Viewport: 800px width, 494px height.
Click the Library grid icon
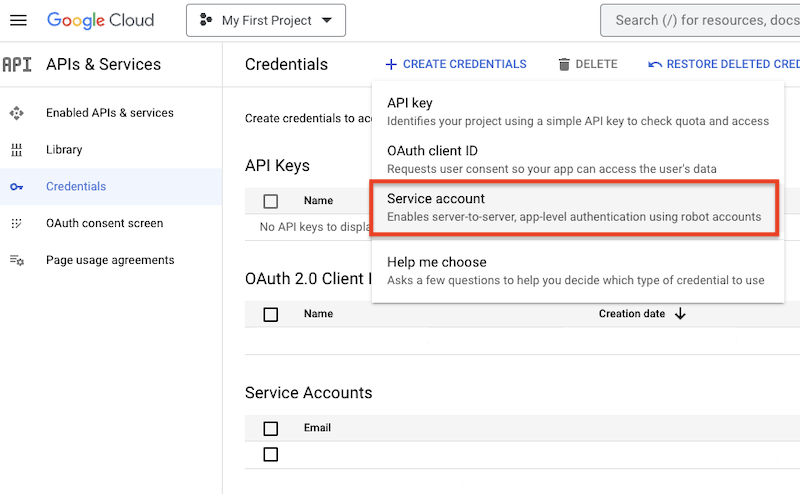(x=16, y=150)
